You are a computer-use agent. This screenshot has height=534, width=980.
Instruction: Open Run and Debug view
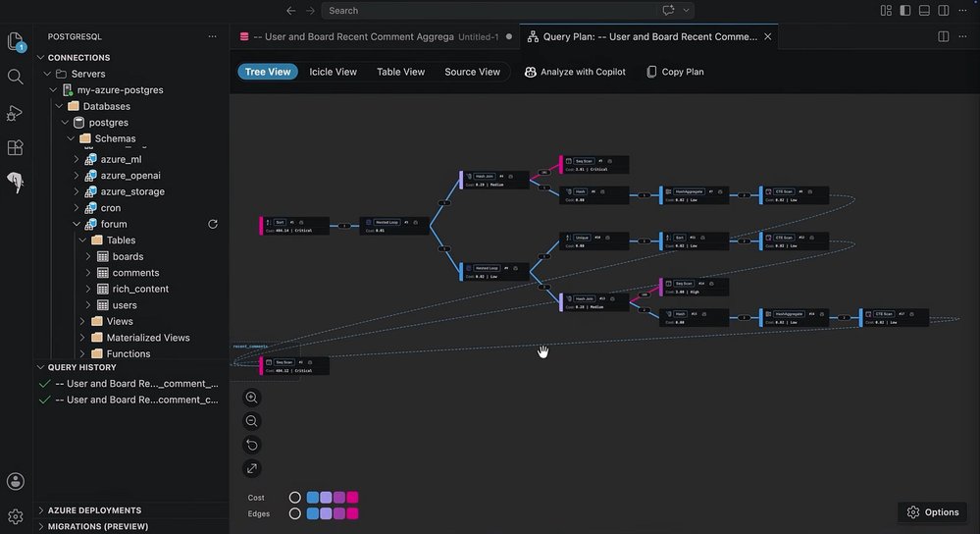[15, 113]
